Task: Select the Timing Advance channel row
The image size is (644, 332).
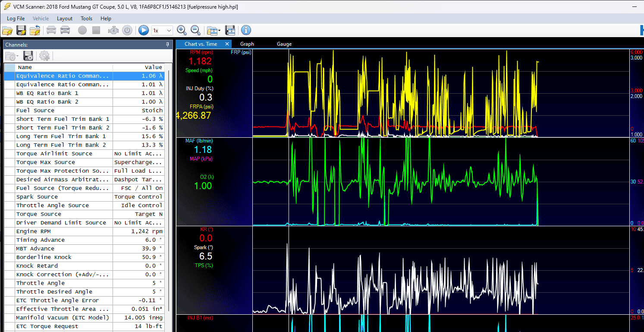Action: (x=84, y=240)
